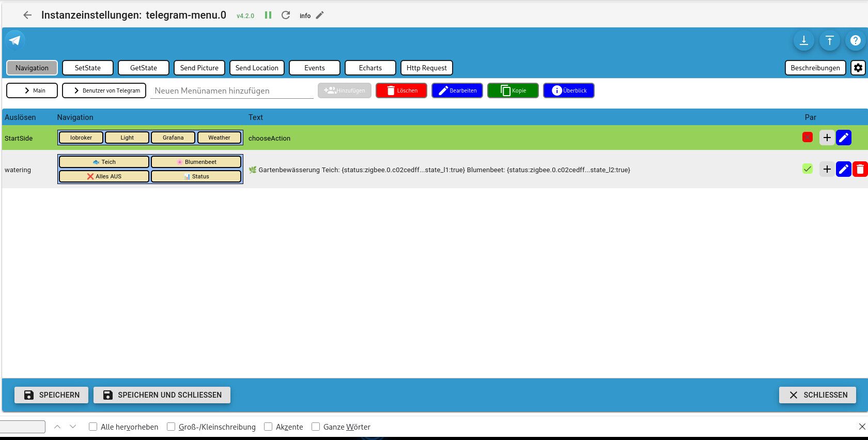This screenshot has height=440, width=868.
Task: Edit the StartSide row with pencil icon
Action: point(844,138)
